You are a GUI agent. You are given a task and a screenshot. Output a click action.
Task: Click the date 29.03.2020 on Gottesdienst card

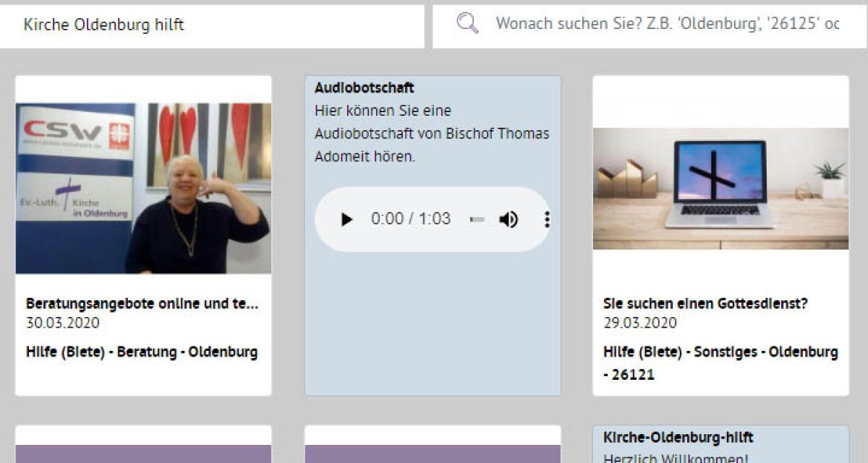pos(640,323)
